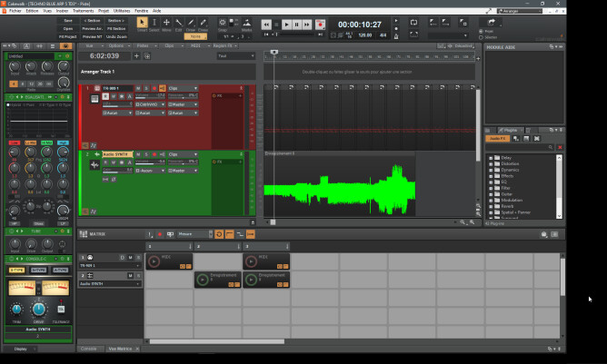Open the Marks module icon
607x364 pixels.
point(246,23)
